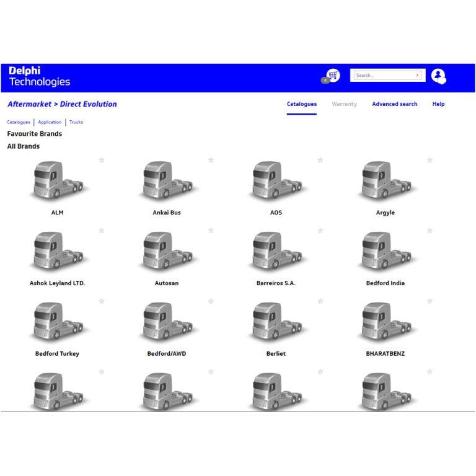Select the AOS truck image
Viewport: 476px width, 476px height.
[276, 180]
